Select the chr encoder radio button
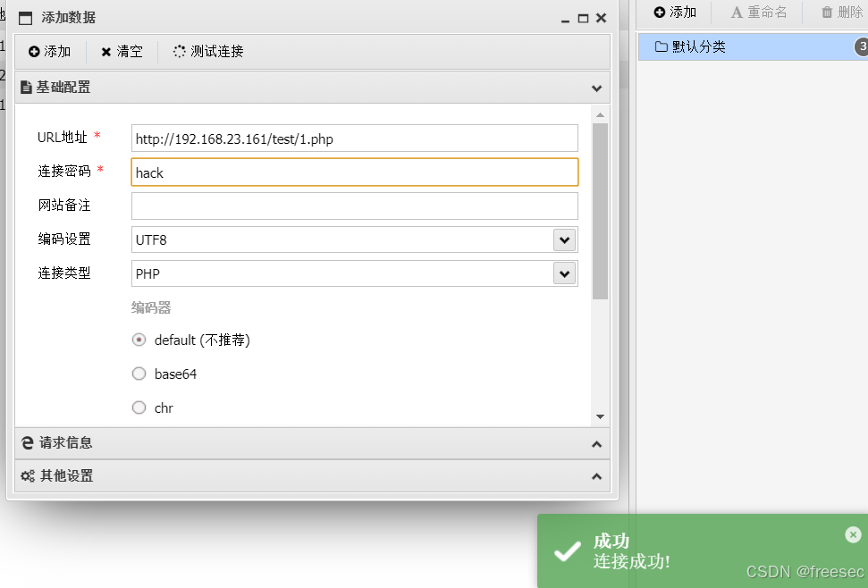Viewport: 868px width, 588px height. (x=139, y=407)
